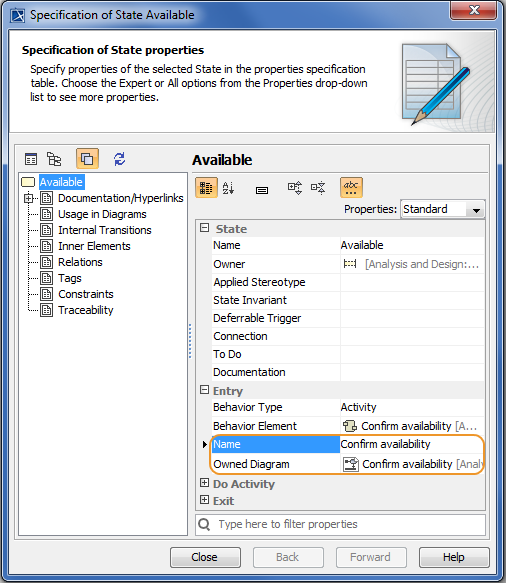
Task: Open Relations tree item
Action: [80, 262]
